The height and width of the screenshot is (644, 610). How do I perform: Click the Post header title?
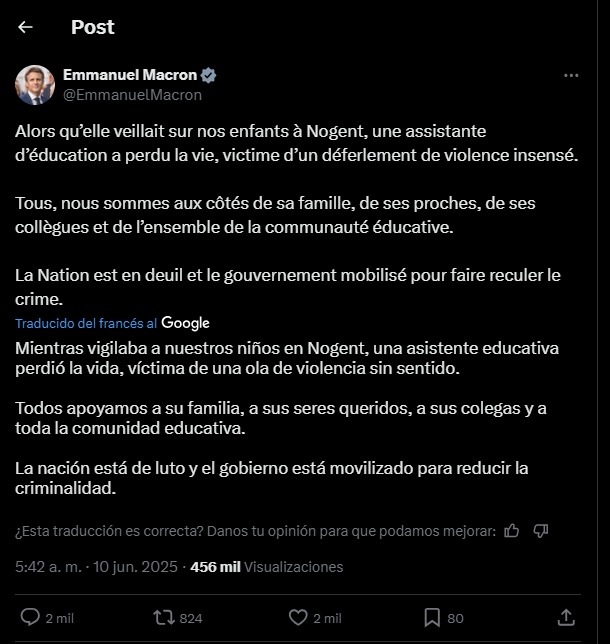pos(93,28)
